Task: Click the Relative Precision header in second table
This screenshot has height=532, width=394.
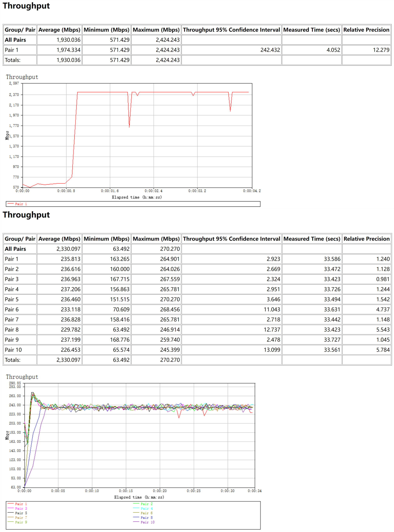Action: (x=366, y=239)
